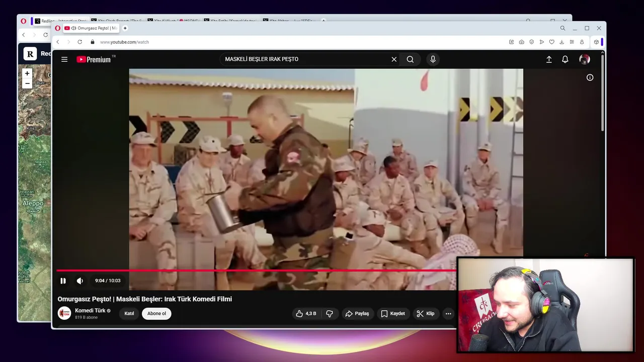The height and width of the screenshot is (362, 644).
Task: Open the YouTube account avatar menu
Action: pyautogui.click(x=584, y=59)
